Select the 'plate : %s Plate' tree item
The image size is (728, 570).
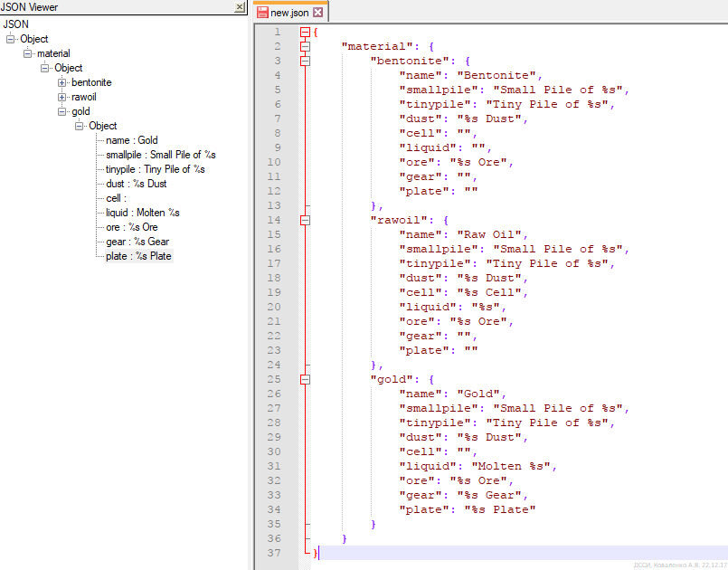click(138, 256)
